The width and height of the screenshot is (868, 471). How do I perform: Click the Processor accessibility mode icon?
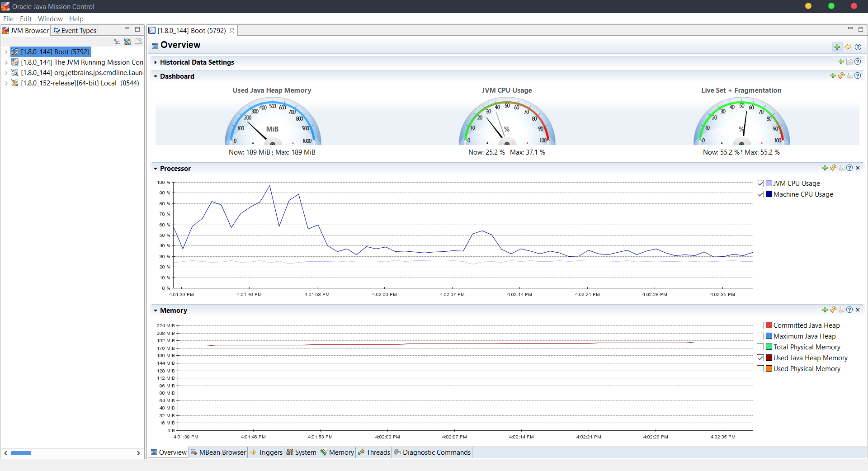pos(841,168)
